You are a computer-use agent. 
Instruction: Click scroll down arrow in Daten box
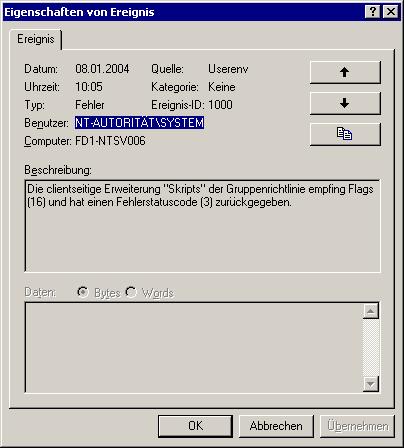pos(371,384)
